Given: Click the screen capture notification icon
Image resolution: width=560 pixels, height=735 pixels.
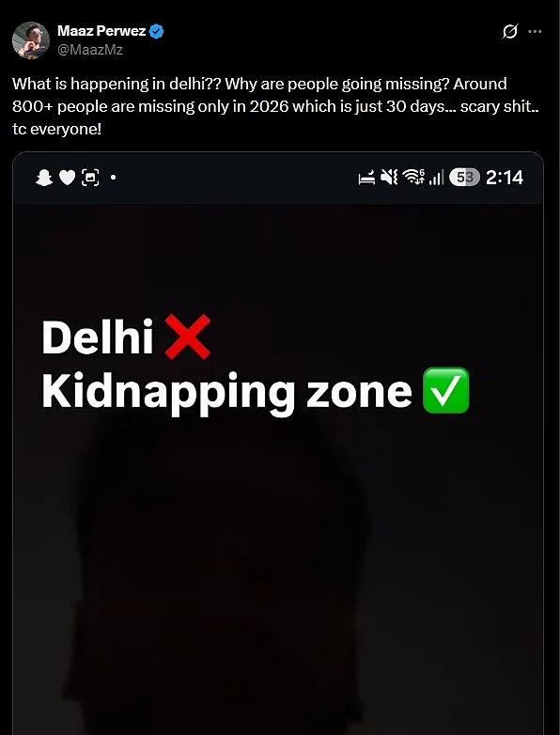Looking at the screenshot, I should (90, 178).
